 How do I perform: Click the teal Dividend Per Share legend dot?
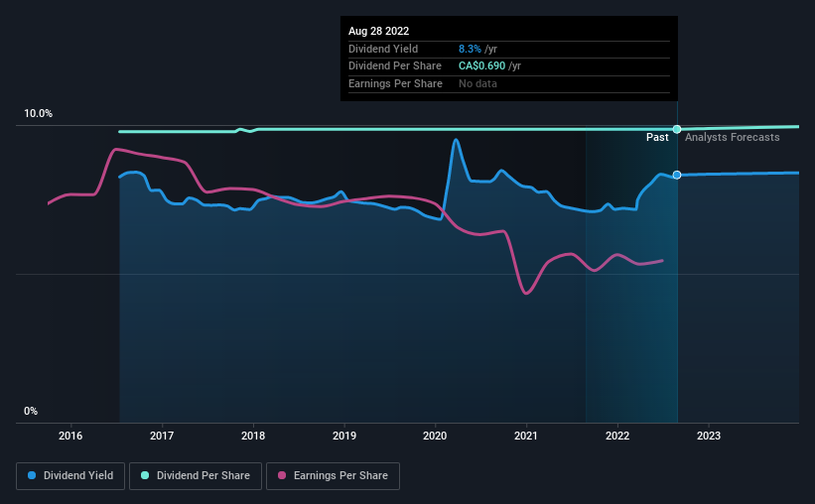[x=145, y=475]
